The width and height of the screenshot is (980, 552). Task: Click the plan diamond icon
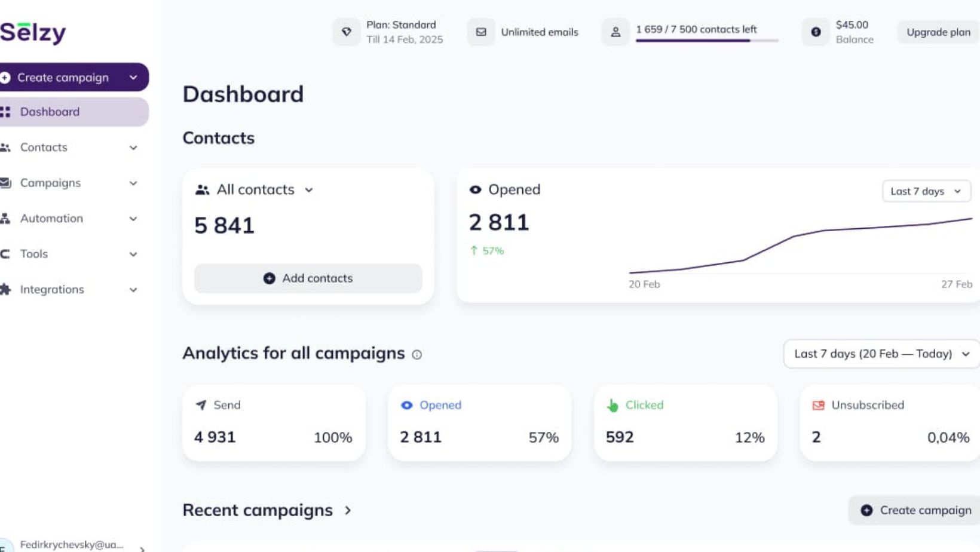coord(347,32)
